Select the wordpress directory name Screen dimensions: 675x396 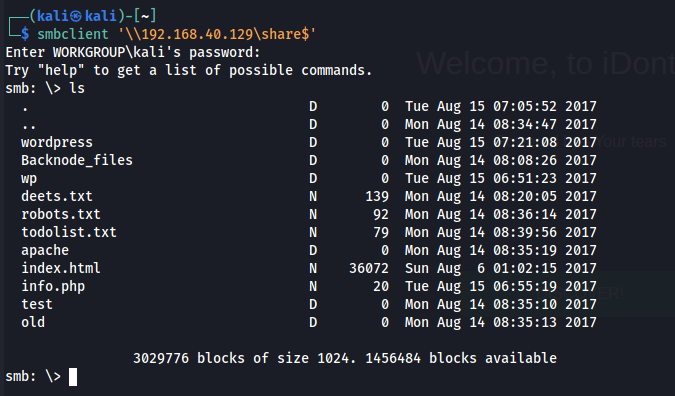[x=57, y=142]
